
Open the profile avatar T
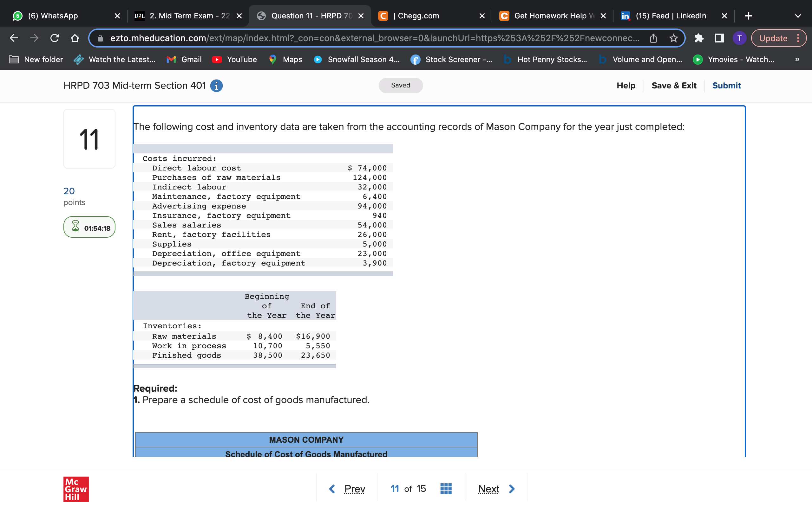[x=739, y=38]
